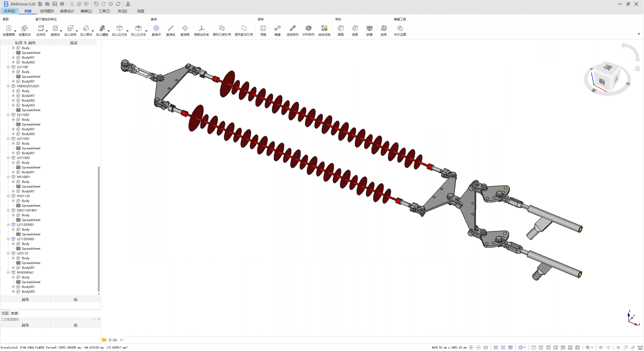This screenshot has height=352, width=644.
Task: Click the save disk icon
Action: [x=55, y=4]
